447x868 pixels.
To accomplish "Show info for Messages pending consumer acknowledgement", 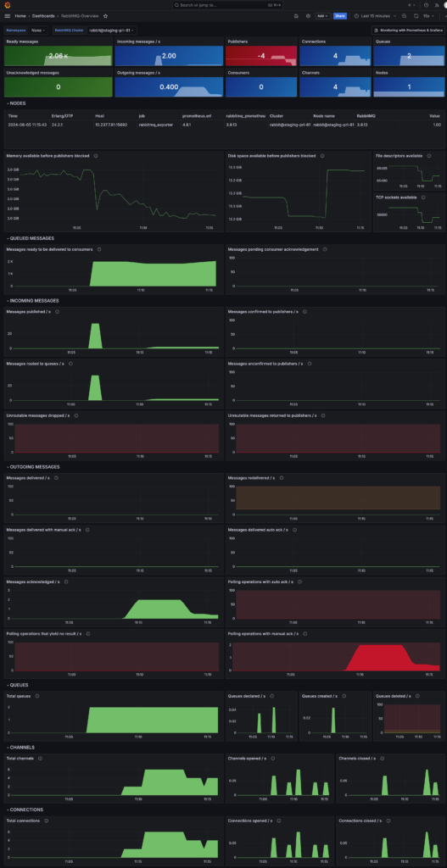I will [x=325, y=249].
